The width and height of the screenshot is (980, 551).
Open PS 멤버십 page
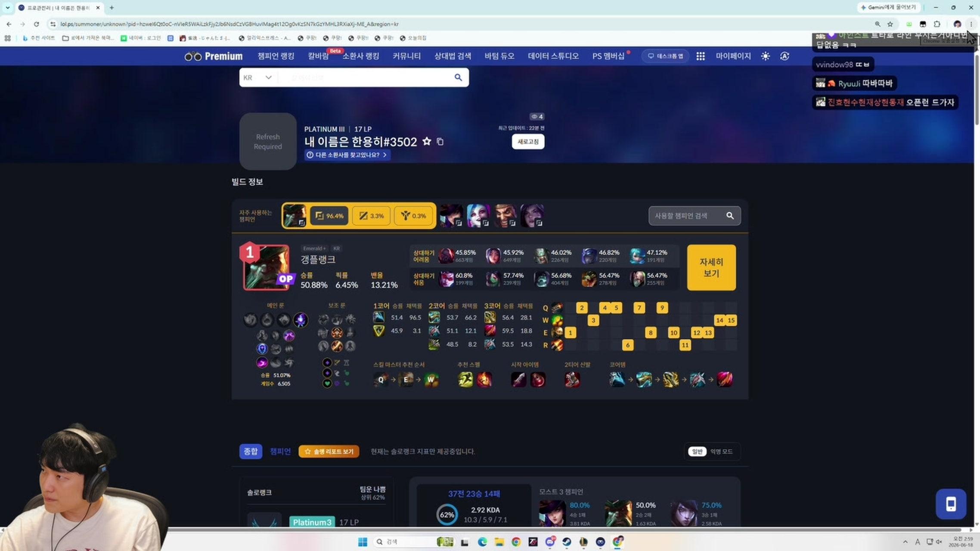[608, 56]
